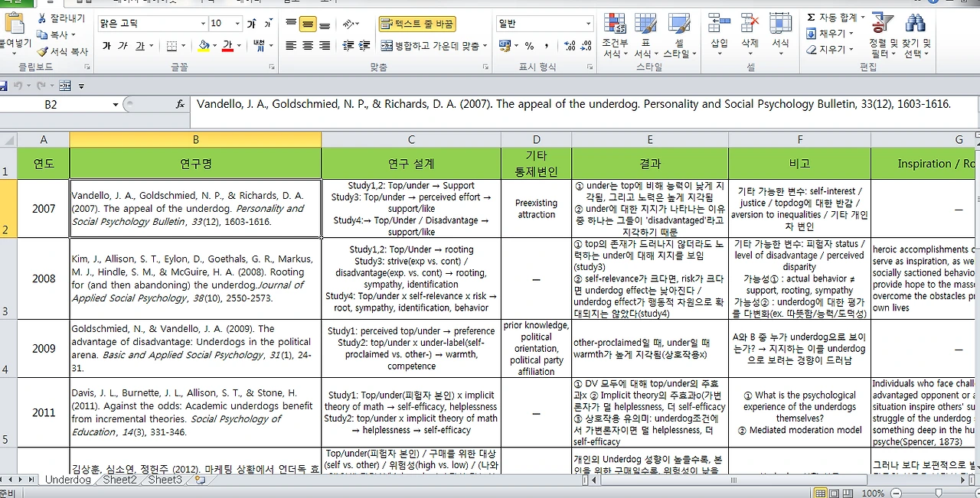Viewport: 980px width, 498px height.
Task: Save with Quick Access Toolbar disk icon
Action: tap(4, 86)
